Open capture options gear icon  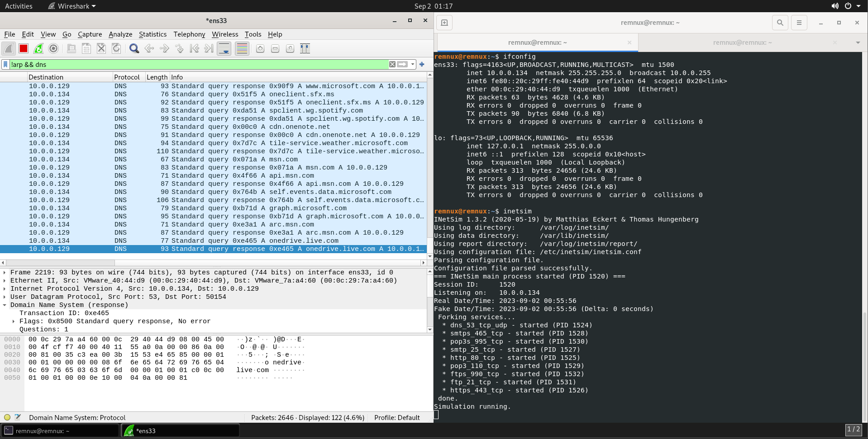53,48
